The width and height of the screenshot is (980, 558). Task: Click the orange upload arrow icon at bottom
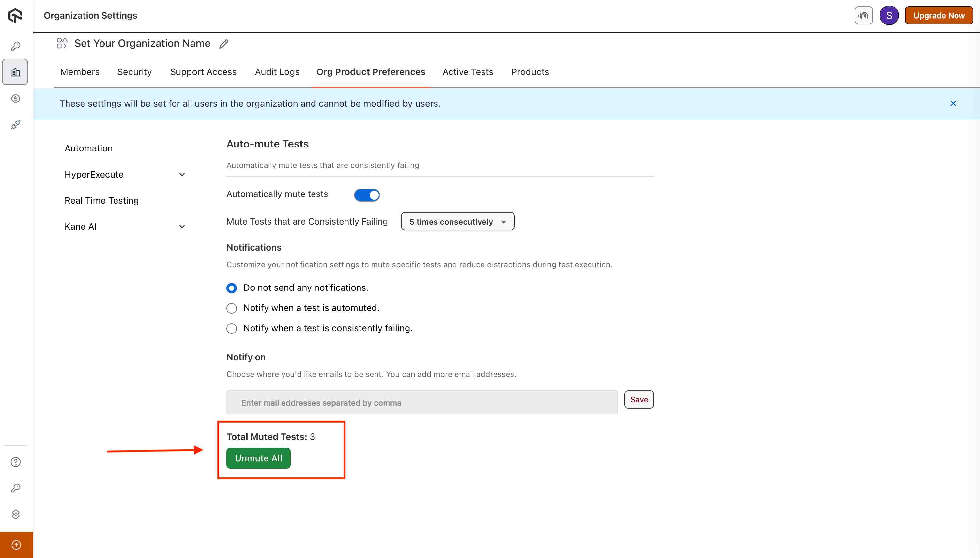(16, 545)
